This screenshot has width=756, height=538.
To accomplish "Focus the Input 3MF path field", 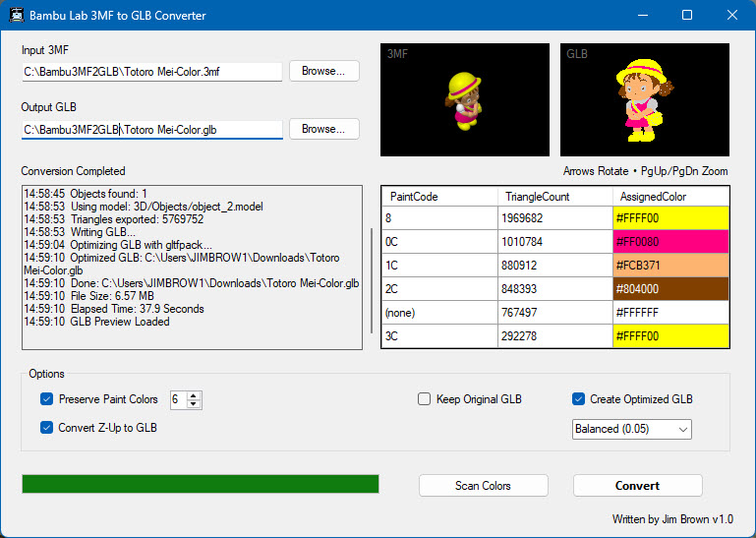I will 151,72.
